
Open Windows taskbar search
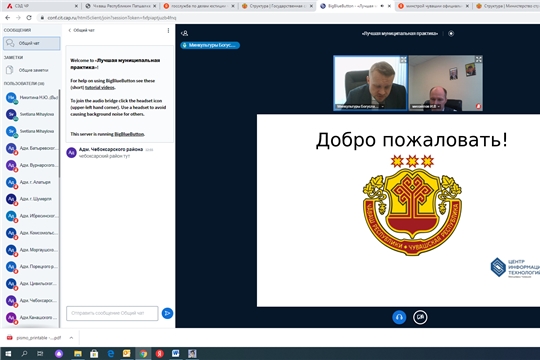pyautogui.click(x=24, y=353)
